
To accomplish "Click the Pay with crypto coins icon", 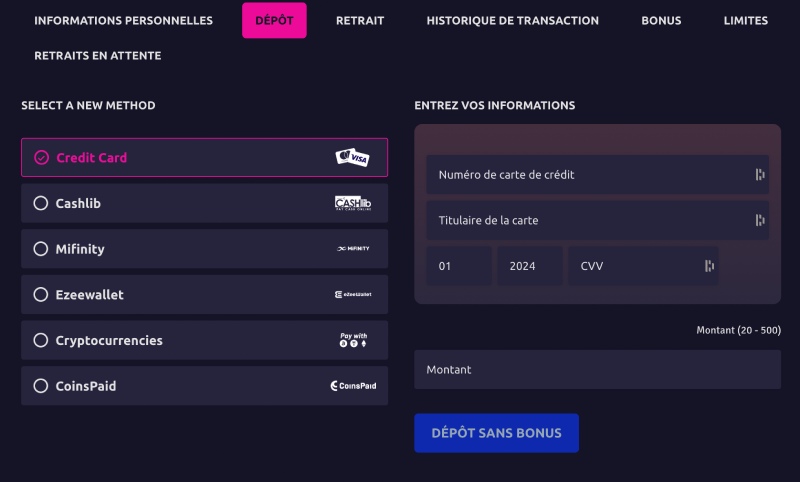I will coord(354,340).
